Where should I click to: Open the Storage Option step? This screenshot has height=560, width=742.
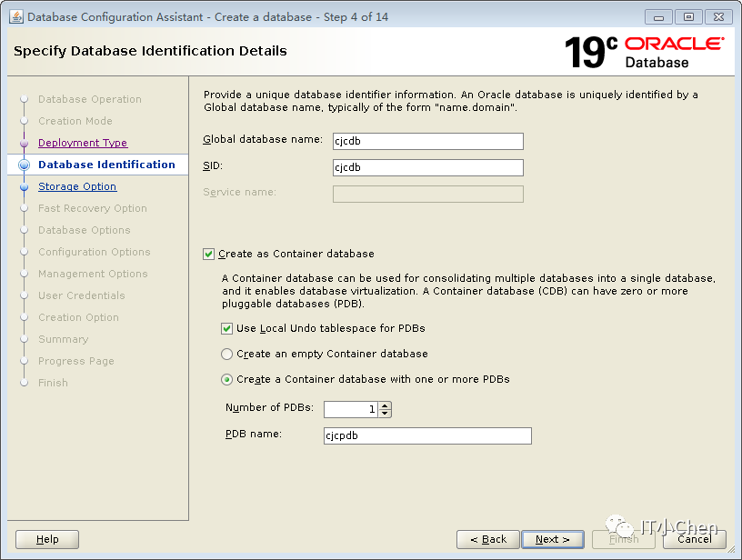pos(77,186)
